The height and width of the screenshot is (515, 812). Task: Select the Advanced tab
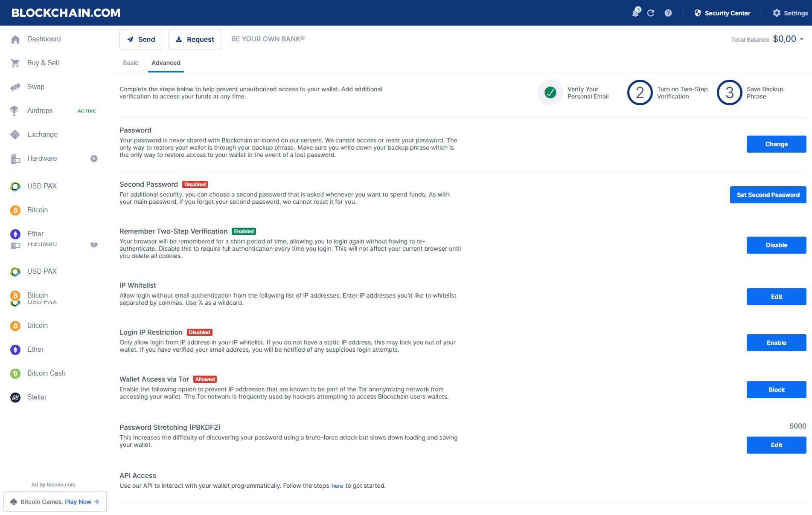pos(166,63)
